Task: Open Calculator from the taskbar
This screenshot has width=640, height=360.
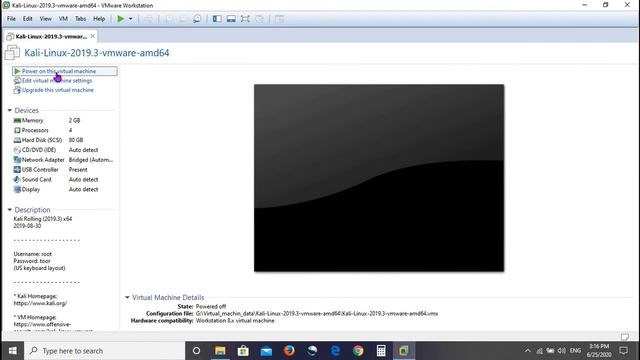Action: coord(381,351)
